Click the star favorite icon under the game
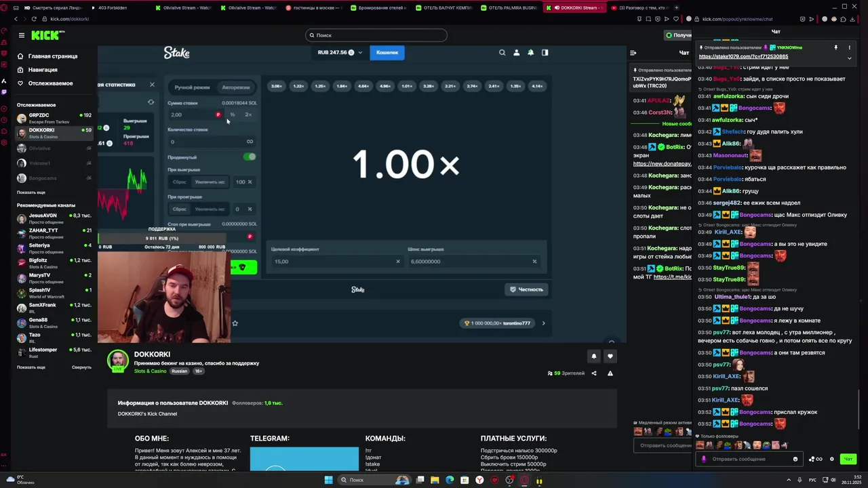 coord(235,323)
